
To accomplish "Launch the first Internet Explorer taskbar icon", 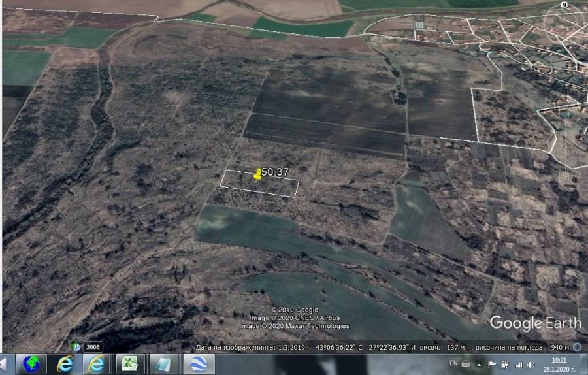I will [x=65, y=363].
